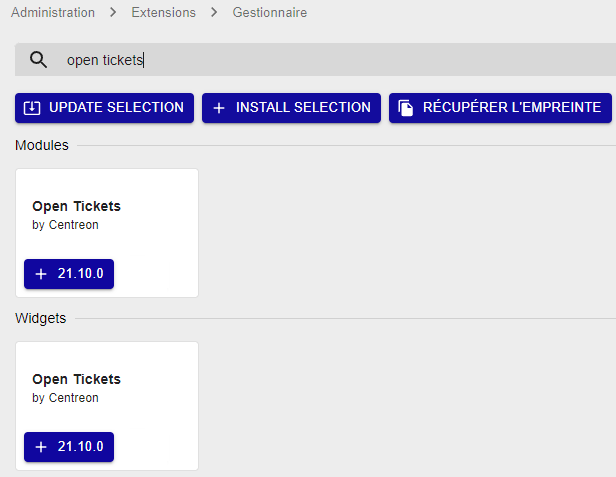This screenshot has width=616, height=477.
Task: Click the INSTALL SELECTION button label
Action: click(x=303, y=108)
